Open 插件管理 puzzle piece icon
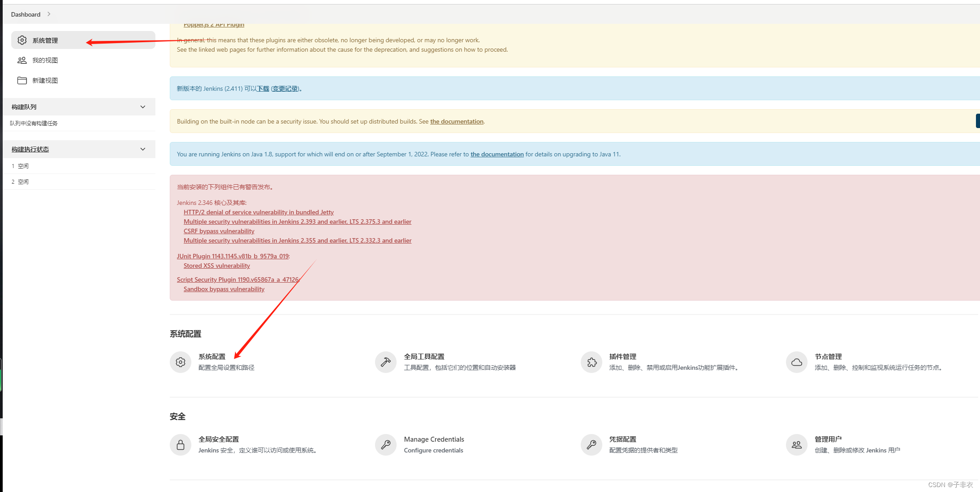Viewport: 980px width, 492px height. [x=592, y=362]
